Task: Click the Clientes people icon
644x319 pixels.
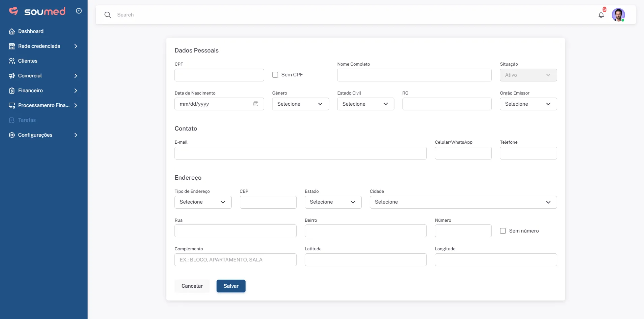Action: [12, 61]
